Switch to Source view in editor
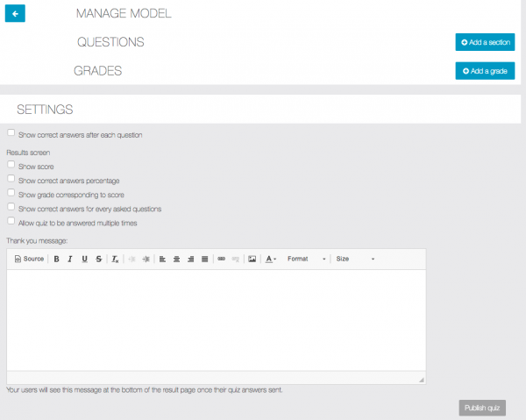 tap(29, 259)
